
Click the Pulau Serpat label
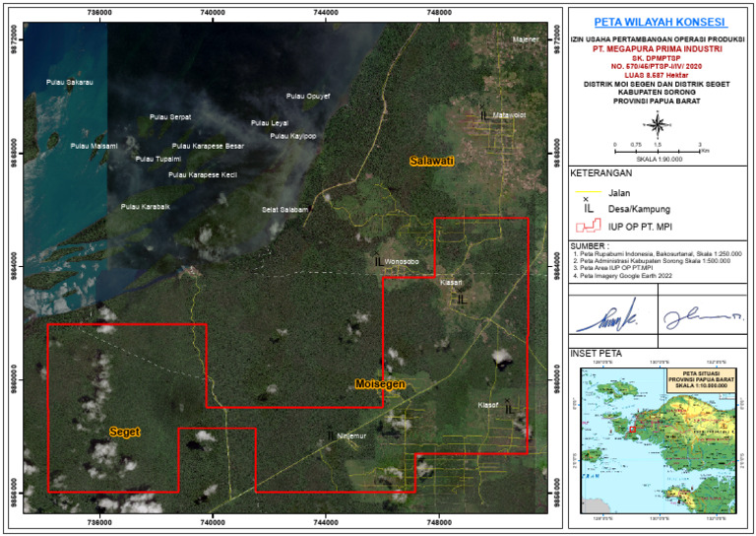click(170, 117)
